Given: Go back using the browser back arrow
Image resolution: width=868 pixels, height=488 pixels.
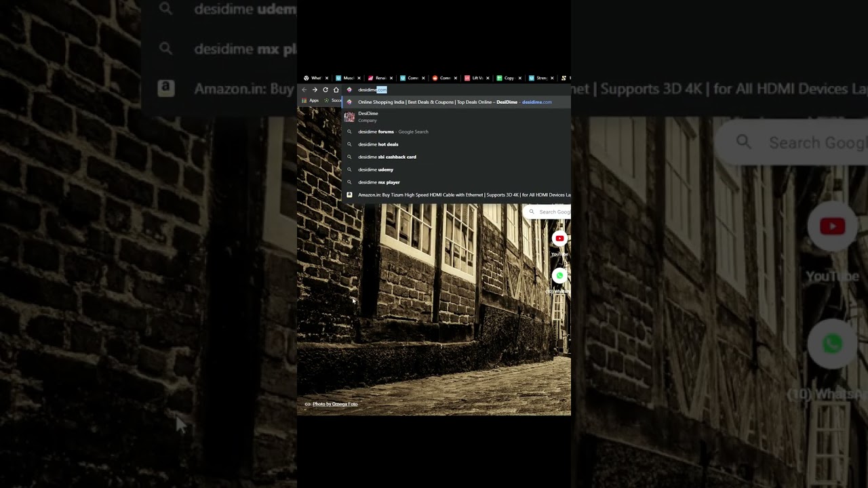Looking at the screenshot, I should pyautogui.click(x=304, y=89).
